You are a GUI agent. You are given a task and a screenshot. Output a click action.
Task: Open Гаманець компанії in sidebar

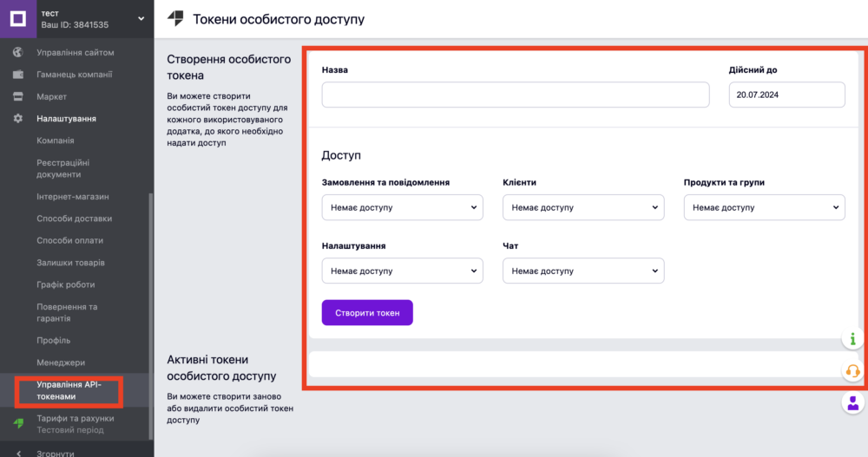[74, 74]
